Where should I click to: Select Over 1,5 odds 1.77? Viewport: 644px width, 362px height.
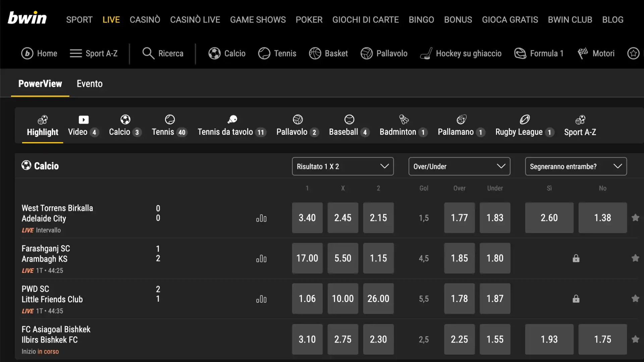pyautogui.click(x=459, y=218)
